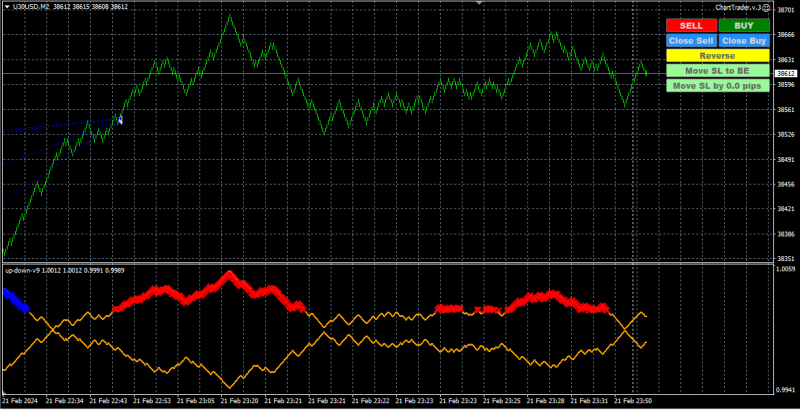This screenshot has width=800, height=410.
Task: Click the red SELL button
Action: pyautogui.click(x=691, y=25)
